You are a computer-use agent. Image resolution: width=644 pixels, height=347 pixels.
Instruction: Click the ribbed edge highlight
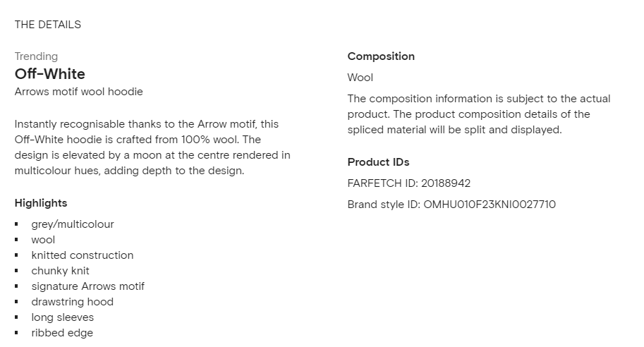[x=62, y=333]
